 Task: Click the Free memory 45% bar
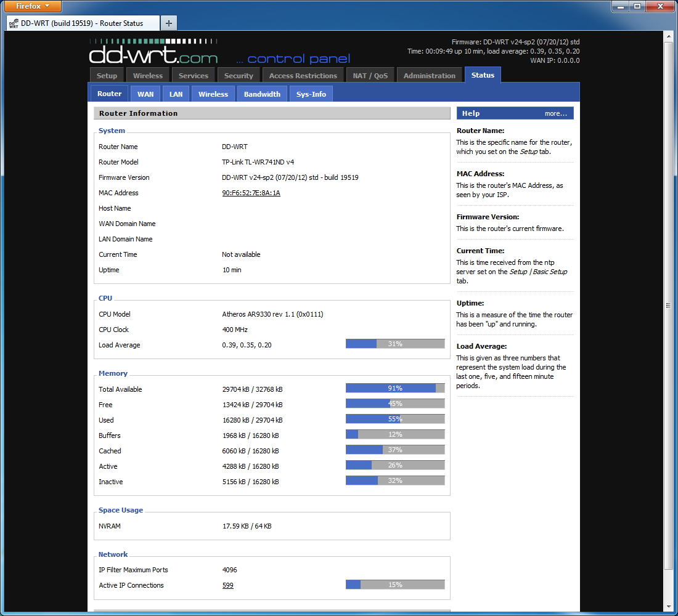[x=395, y=403]
